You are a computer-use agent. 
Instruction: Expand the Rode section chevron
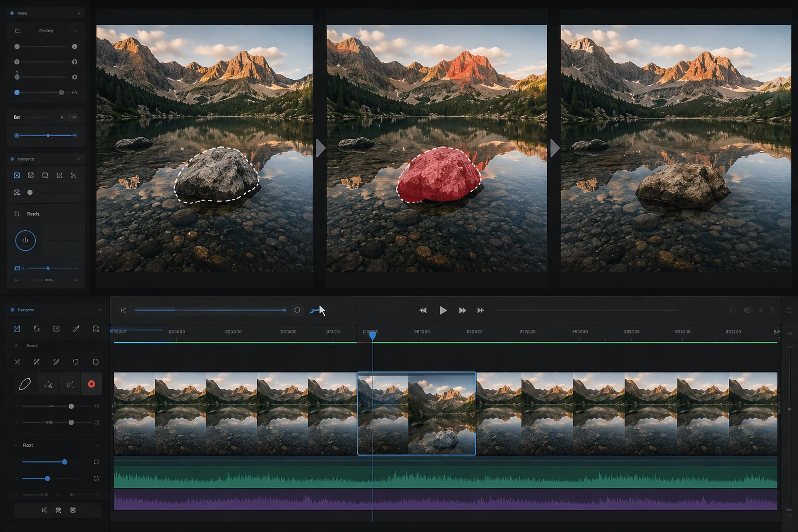pyautogui.click(x=97, y=445)
